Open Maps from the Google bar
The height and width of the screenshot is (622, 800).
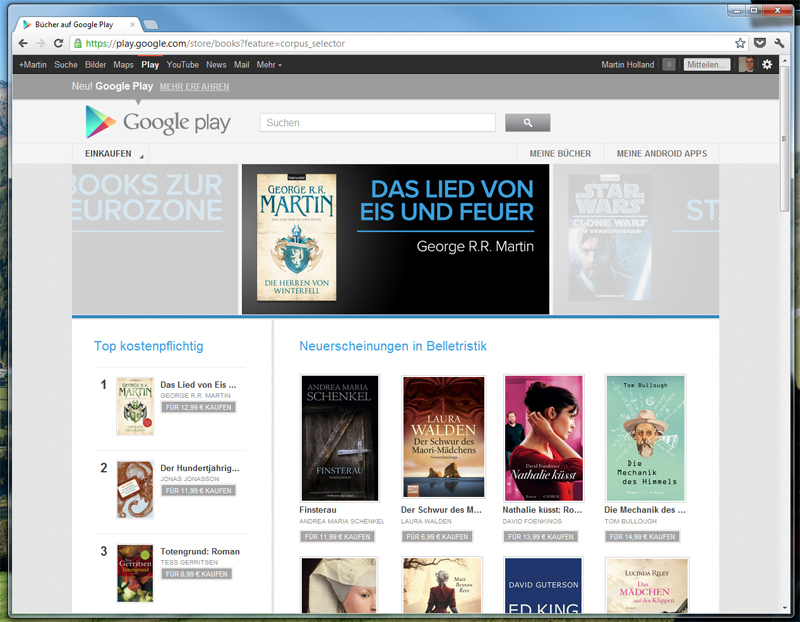(123, 65)
